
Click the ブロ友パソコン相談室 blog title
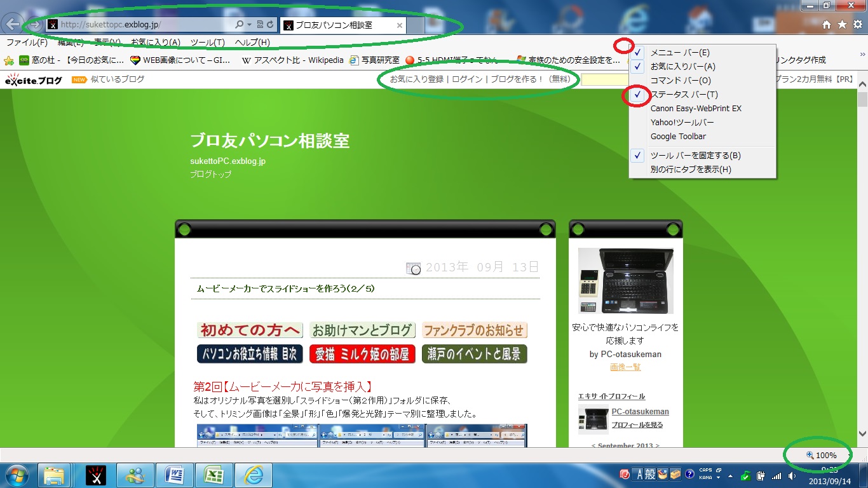269,141
